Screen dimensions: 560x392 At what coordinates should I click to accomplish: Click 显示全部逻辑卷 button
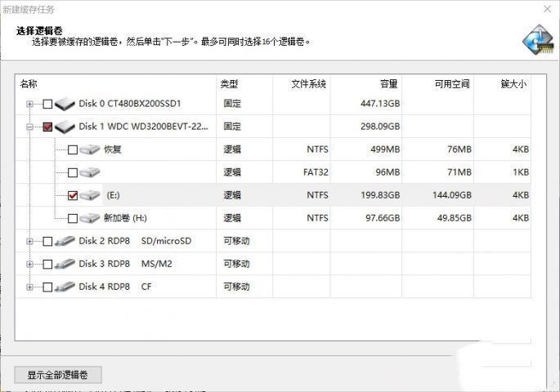pos(58,375)
